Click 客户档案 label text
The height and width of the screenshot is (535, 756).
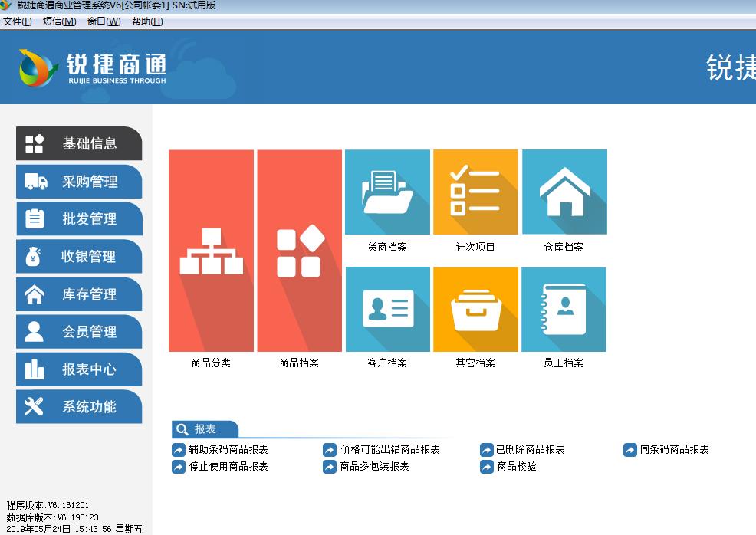pyautogui.click(x=388, y=363)
